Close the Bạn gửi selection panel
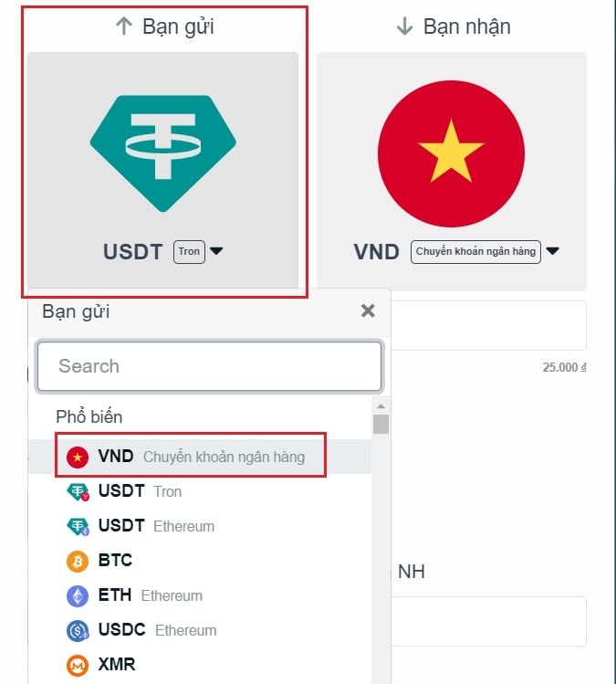 pos(368,311)
